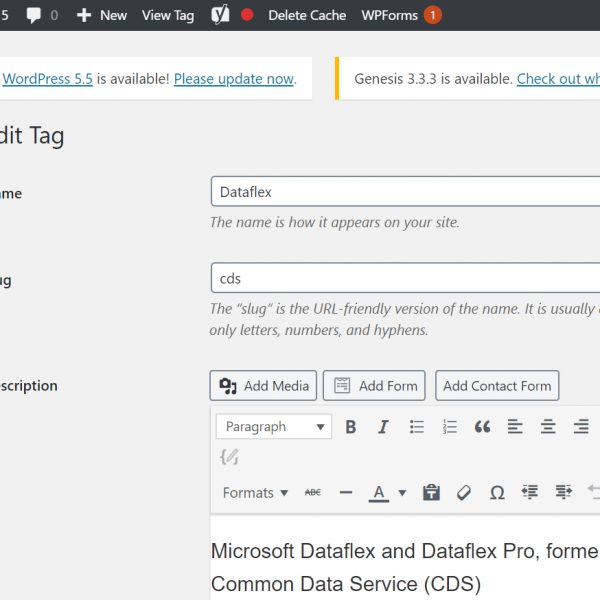Screen dimensions: 600x600
Task: Decrease the paragraph indent
Action: coord(530,492)
